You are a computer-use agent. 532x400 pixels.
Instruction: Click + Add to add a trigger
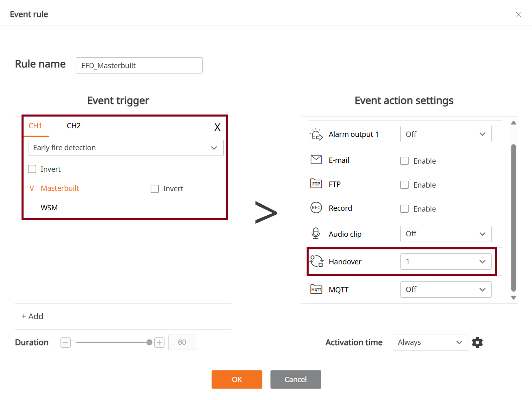[32, 316]
